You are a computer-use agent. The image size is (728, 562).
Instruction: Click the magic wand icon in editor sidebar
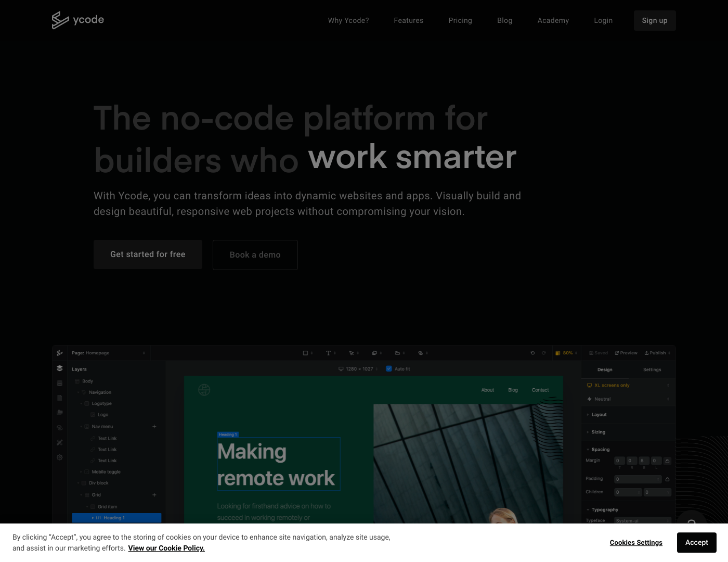[x=60, y=442]
